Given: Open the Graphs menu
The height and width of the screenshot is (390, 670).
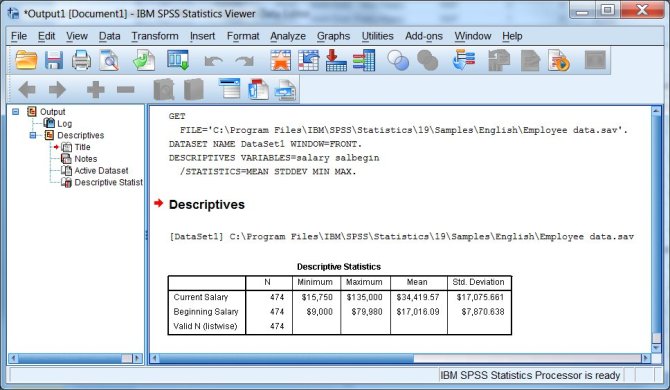Looking at the screenshot, I should pyautogui.click(x=333, y=36).
